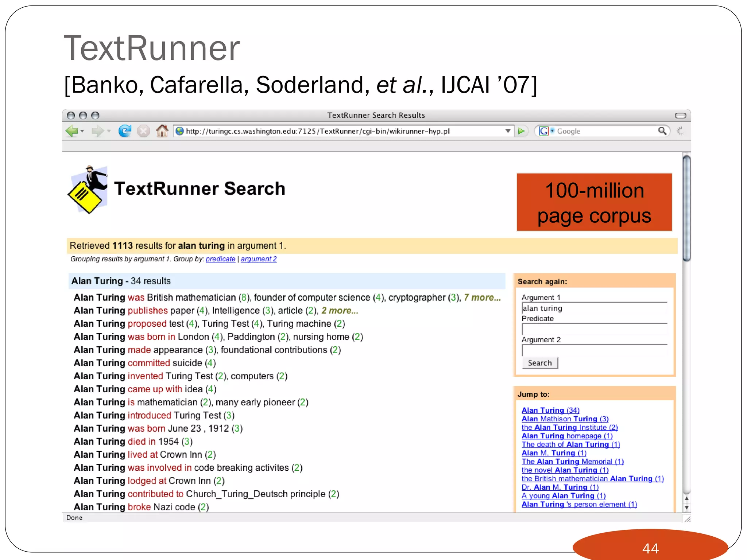747x560 pixels.
Task: Click 'Retrieved 1113 results' status banner
Action: pyautogui.click(x=372, y=246)
